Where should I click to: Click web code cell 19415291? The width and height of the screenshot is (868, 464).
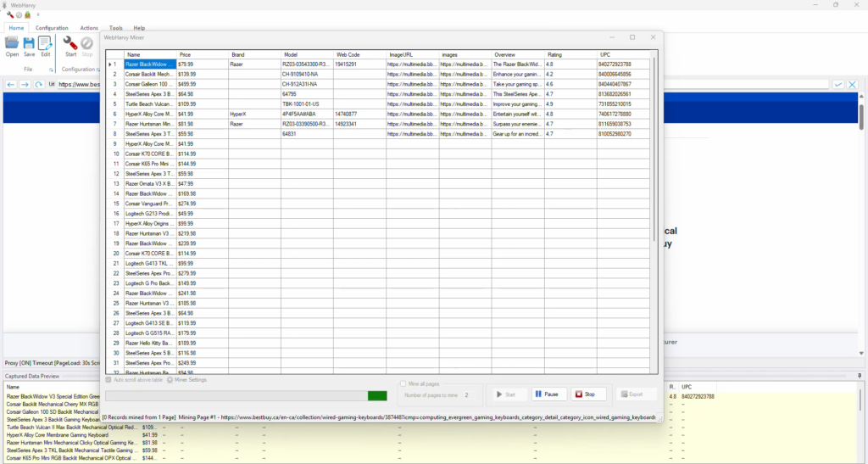pos(359,64)
